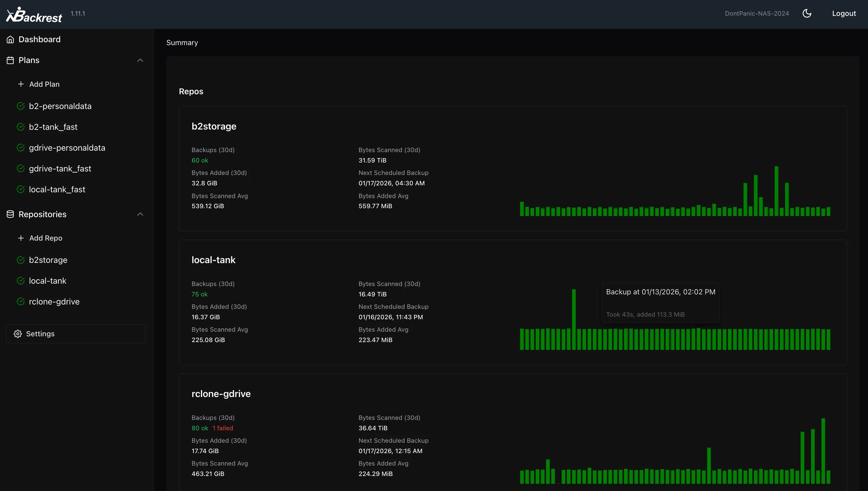The width and height of the screenshot is (868, 491).
Task: Click the status icon beside gdrive-personaldata
Action: 21,148
